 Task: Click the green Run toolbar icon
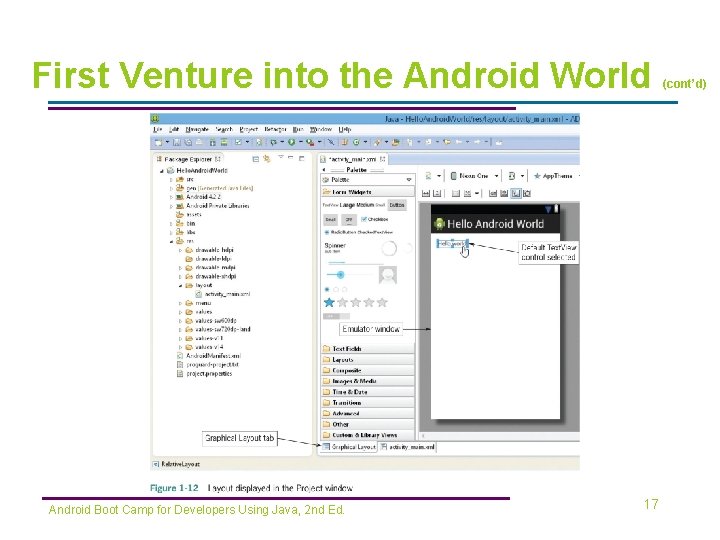tap(291, 142)
